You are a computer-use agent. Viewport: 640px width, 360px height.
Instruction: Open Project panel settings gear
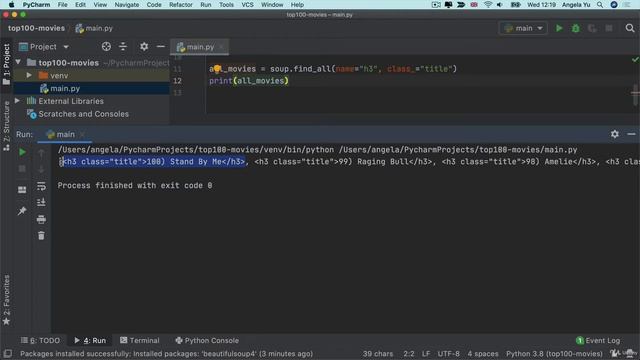coord(144,47)
